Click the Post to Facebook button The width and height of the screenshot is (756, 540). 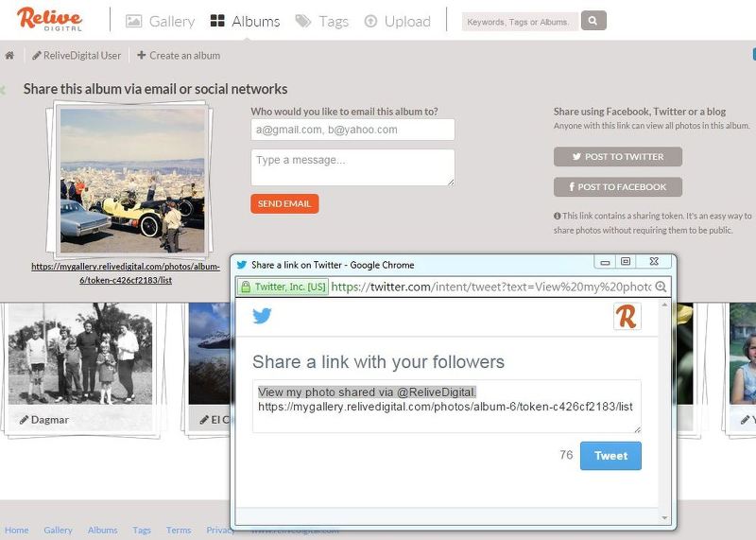(x=617, y=187)
